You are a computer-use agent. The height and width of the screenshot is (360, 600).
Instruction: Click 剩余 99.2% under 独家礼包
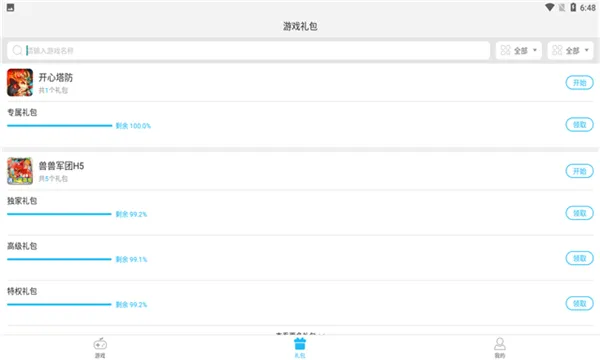pos(131,214)
